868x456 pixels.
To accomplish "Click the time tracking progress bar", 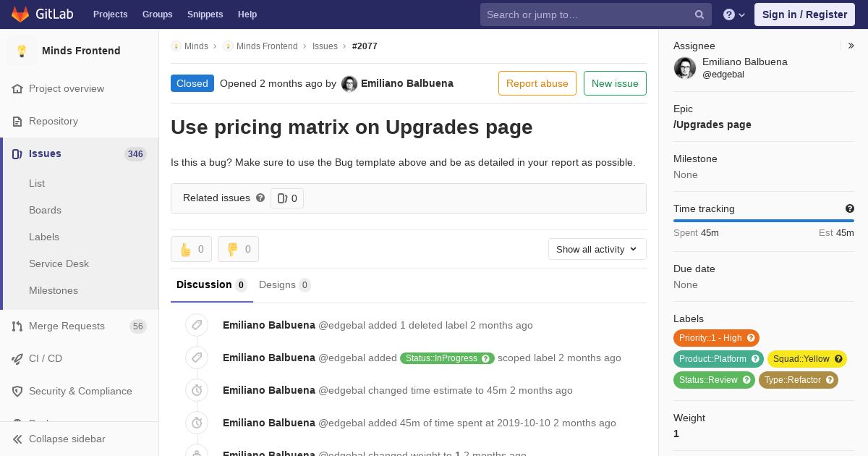I will [764, 221].
